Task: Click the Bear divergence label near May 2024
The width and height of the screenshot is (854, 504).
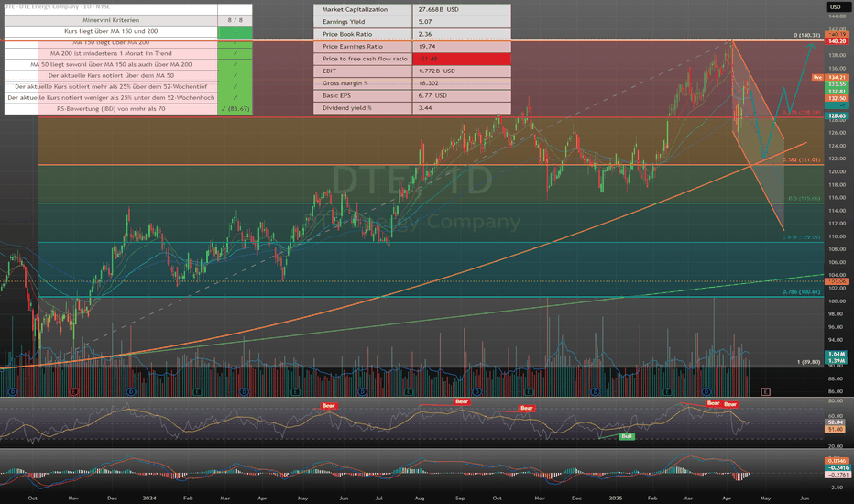Action: (328, 405)
